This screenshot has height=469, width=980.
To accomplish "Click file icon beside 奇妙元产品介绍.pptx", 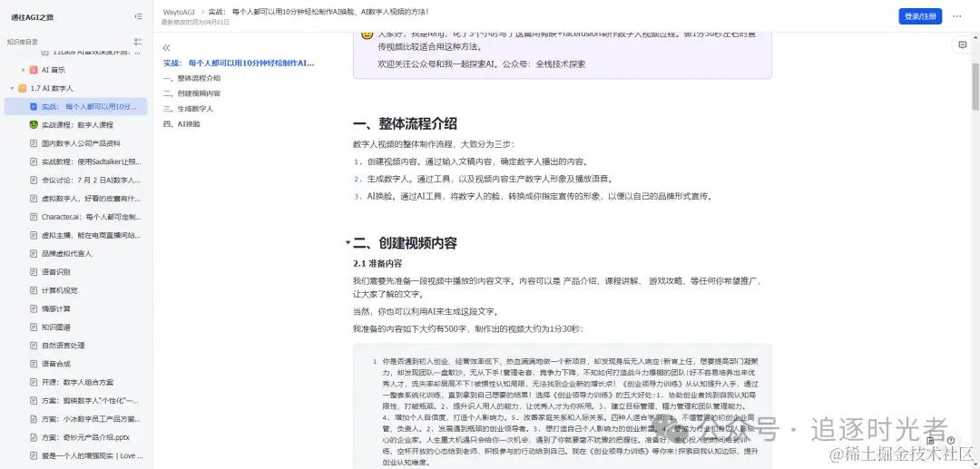I will tap(34, 437).
